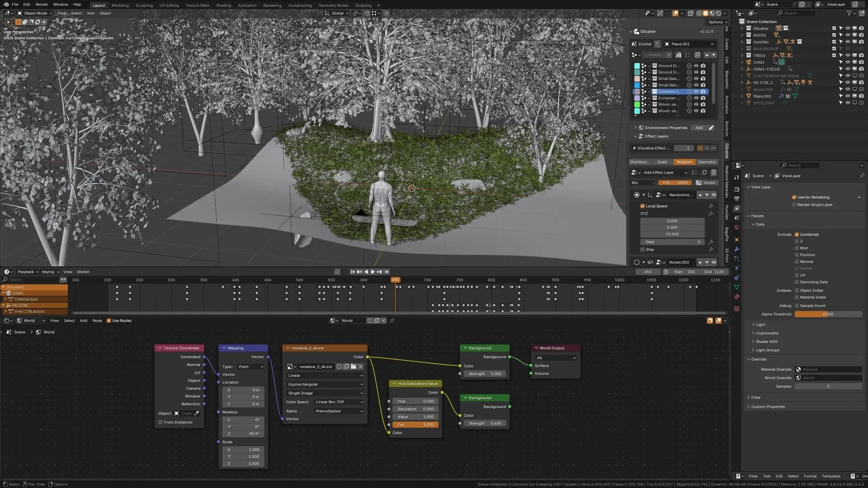Screen dimensions: 868x488
Task: Click the Invert button icon in Effect Layer
Action: coord(699,183)
